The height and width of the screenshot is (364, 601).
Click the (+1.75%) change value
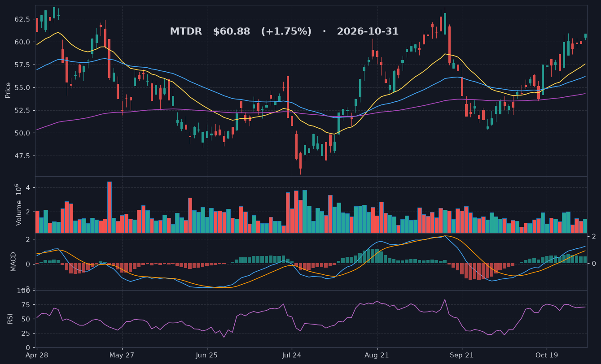point(286,32)
